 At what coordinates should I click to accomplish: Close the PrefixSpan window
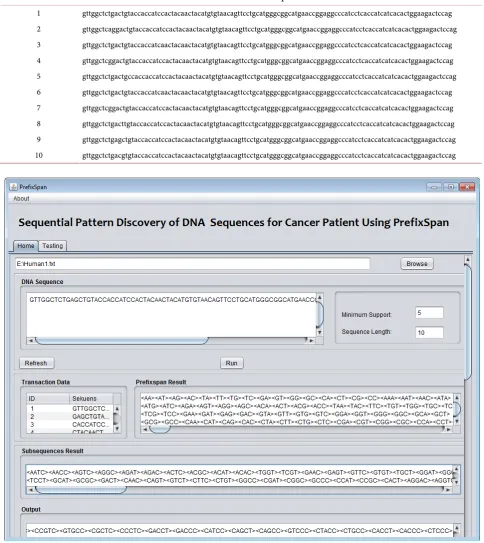tap(467, 187)
